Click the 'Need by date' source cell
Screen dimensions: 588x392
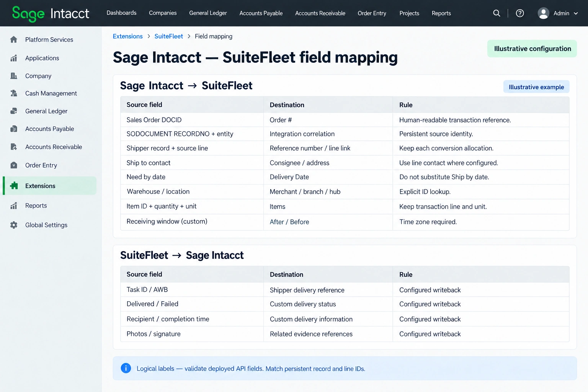[x=192, y=177]
